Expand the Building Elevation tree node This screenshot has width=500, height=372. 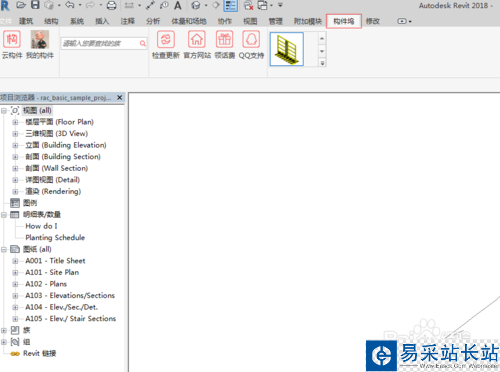(x=15, y=145)
